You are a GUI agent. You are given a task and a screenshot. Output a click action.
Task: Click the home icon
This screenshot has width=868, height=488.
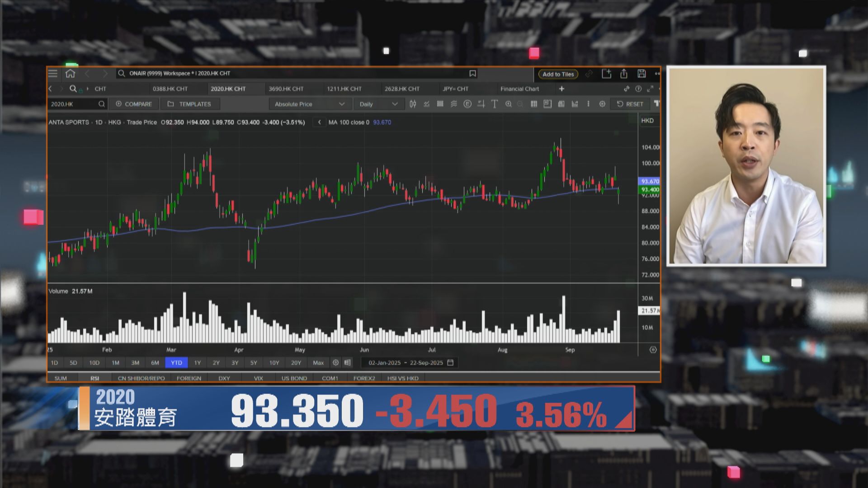tap(70, 73)
